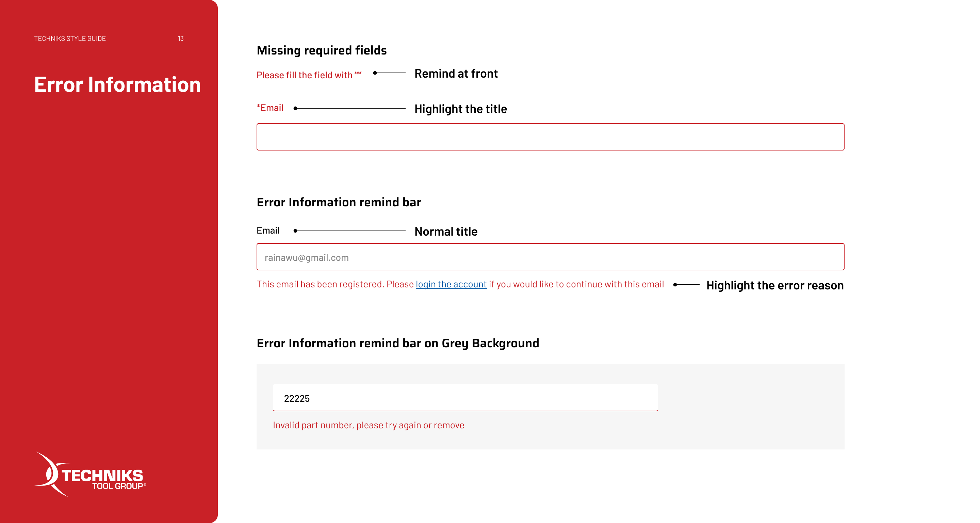Click the 'Highlight the error reason' annotation
Screen dimensions: 980x523
coord(774,285)
